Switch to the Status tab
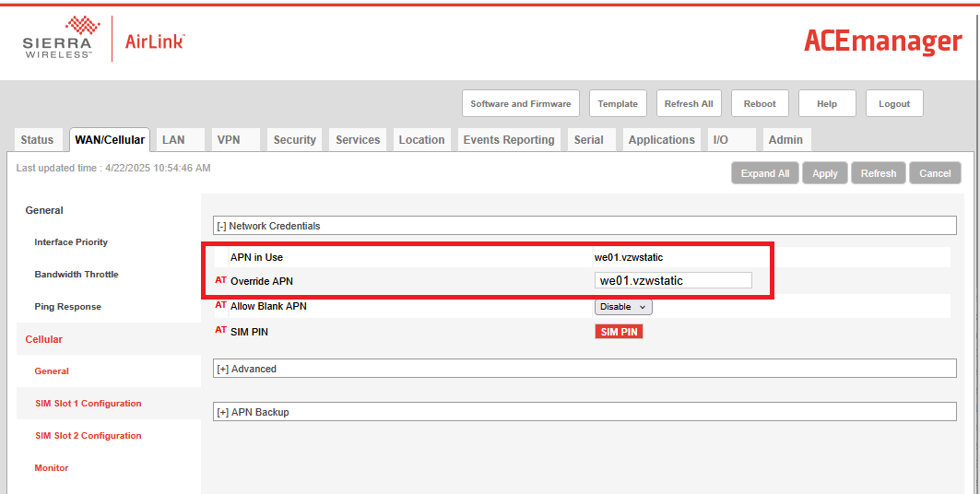The height and width of the screenshot is (494, 980). pos(37,140)
